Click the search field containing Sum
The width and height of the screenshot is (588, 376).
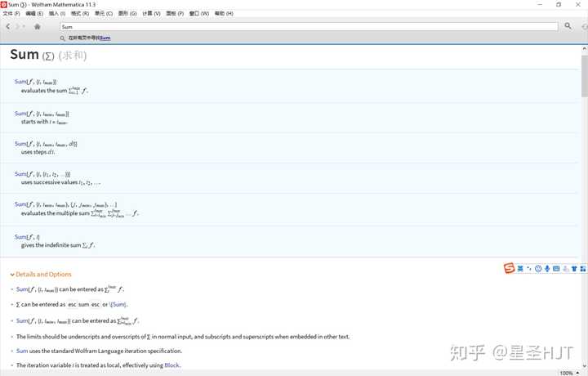pyautogui.click(x=309, y=27)
